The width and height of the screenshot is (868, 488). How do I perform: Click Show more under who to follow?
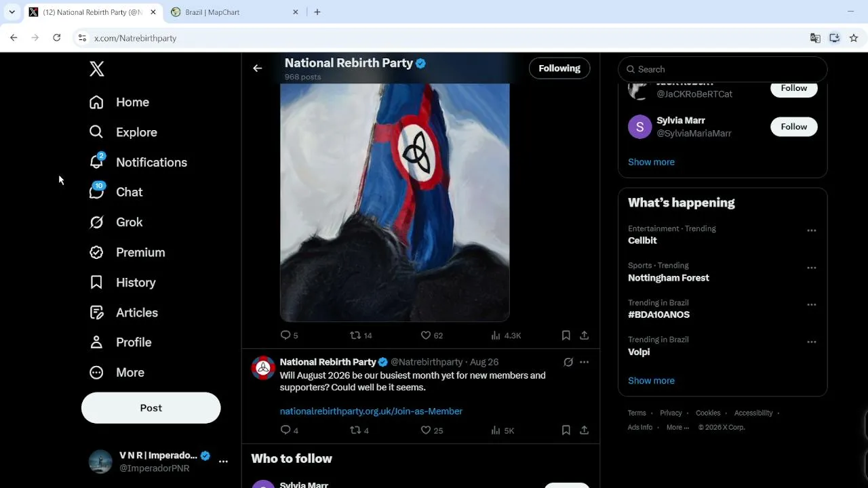(651, 162)
